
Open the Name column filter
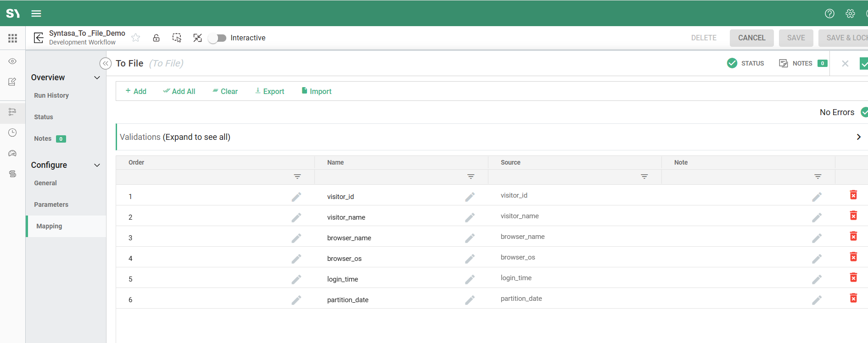pyautogui.click(x=470, y=177)
